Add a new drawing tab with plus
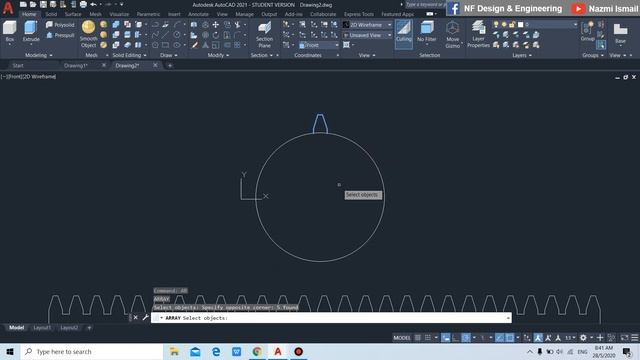Viewport: 640px width, 360px height. pos(170,65)
